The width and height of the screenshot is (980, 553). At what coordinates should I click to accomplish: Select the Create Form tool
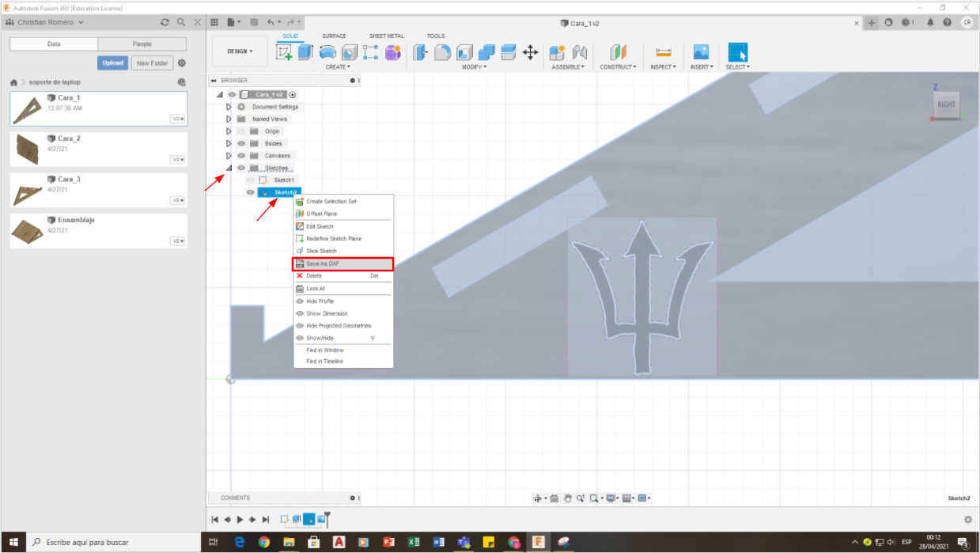(392, 52)
